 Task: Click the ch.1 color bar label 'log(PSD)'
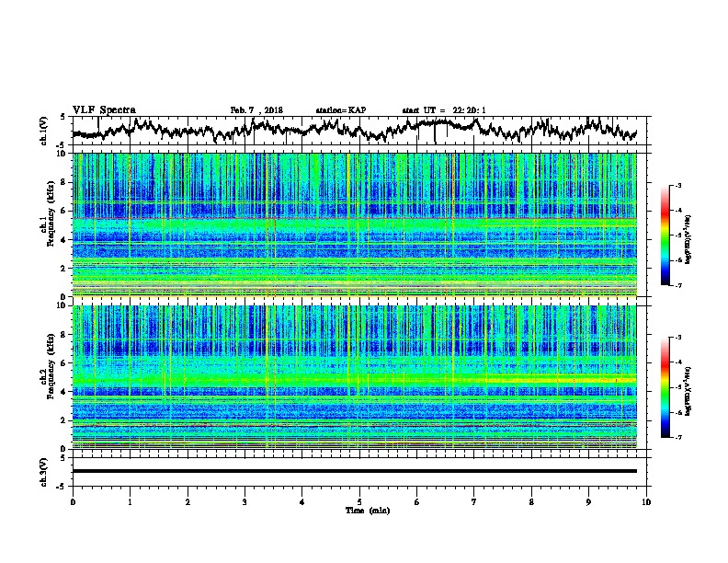(688, 239)
